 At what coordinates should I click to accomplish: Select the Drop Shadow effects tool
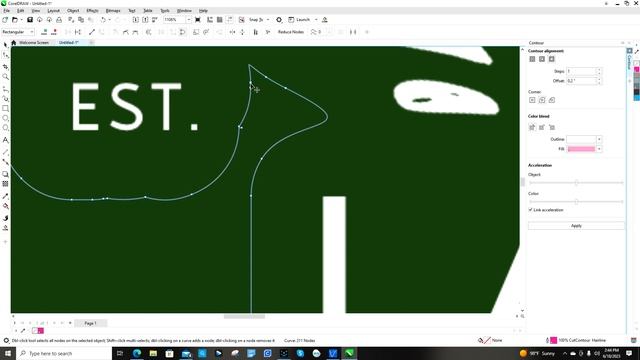[x=5, y=174]
